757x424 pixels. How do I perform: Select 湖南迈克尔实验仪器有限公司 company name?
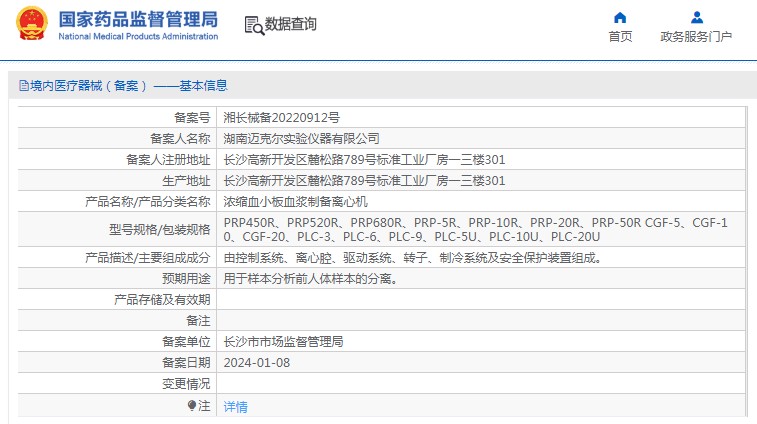(x=301, y=139)
